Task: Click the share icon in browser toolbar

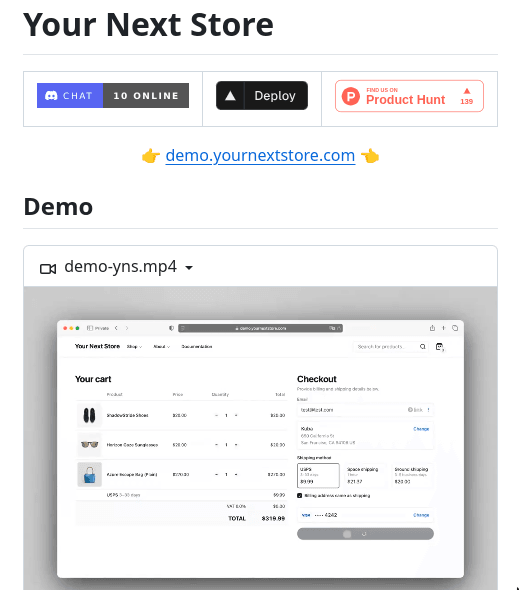Action: [432, 328]
